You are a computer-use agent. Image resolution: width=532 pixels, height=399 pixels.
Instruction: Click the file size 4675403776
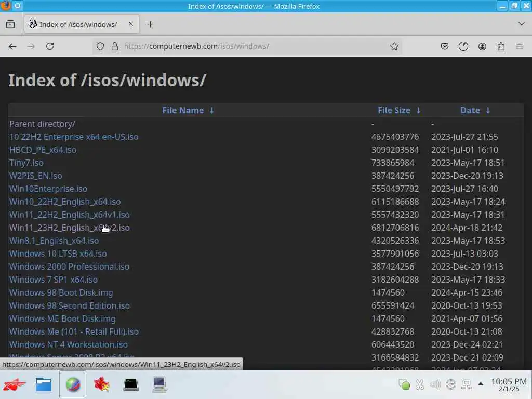point(395,137)
